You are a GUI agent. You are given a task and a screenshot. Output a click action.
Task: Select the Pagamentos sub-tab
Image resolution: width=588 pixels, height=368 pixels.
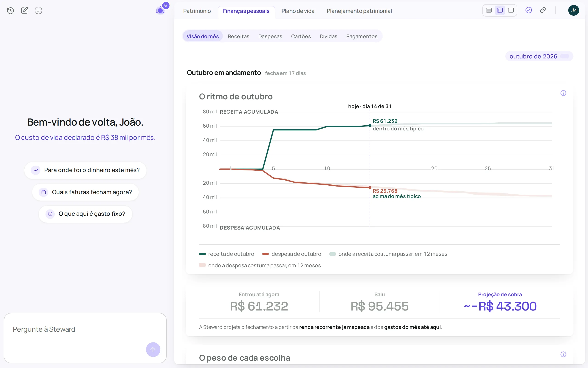(362, 36)
